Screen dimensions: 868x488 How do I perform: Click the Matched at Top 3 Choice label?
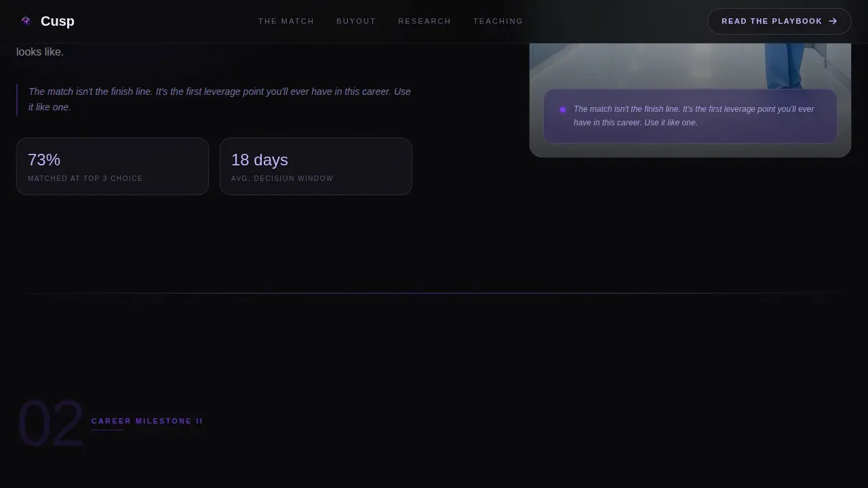point(85,179)
